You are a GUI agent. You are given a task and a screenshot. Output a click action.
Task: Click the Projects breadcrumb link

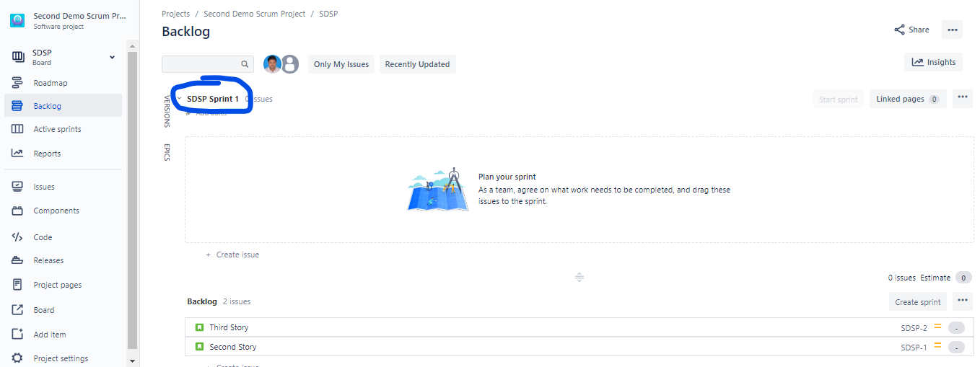point(175,14)
